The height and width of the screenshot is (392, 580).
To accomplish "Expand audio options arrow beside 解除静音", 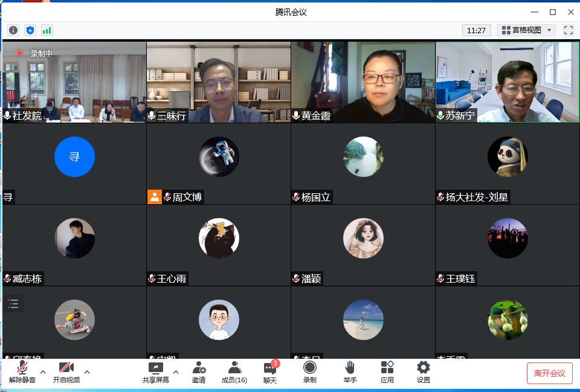I will [43, 371].
